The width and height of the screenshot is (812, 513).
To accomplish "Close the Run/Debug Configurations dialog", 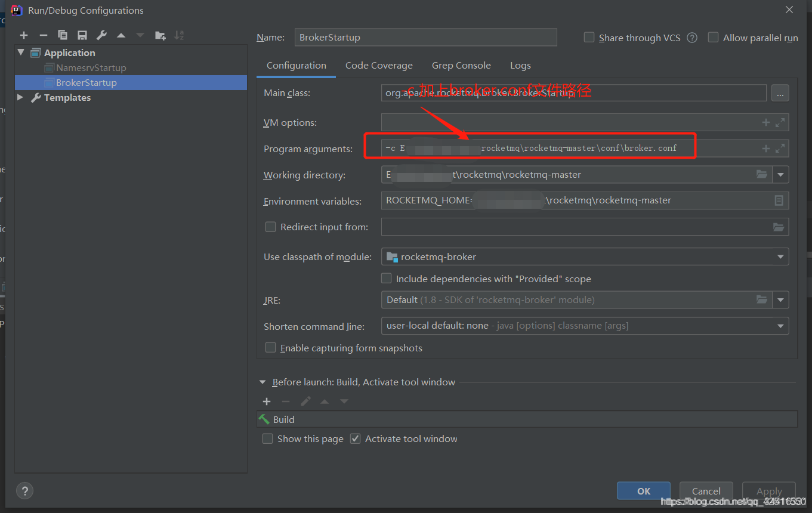I will [x=789, y=10].
